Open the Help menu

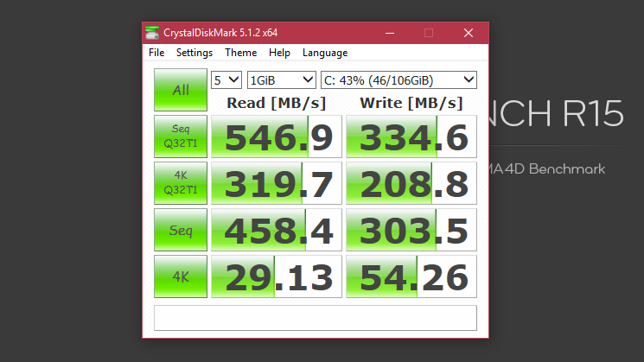click(x=279, y=53)
